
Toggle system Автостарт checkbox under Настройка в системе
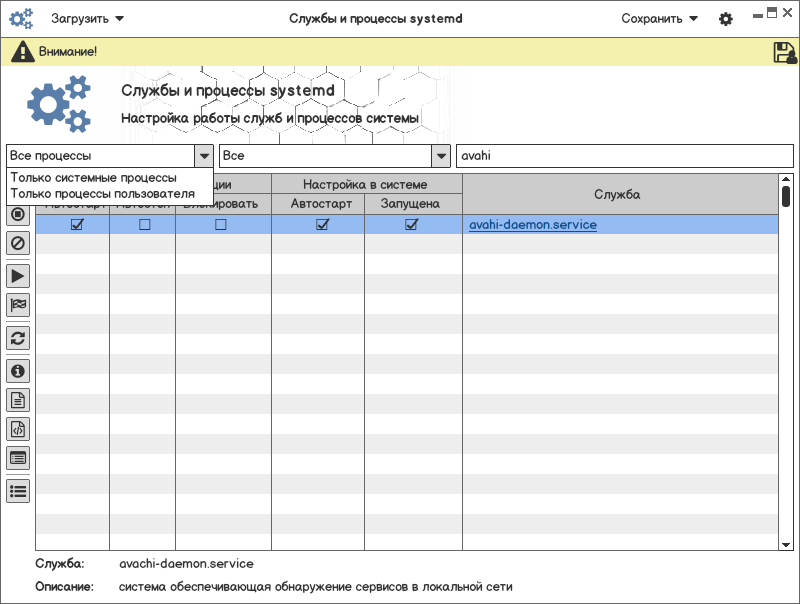click(x=322, y=225)
